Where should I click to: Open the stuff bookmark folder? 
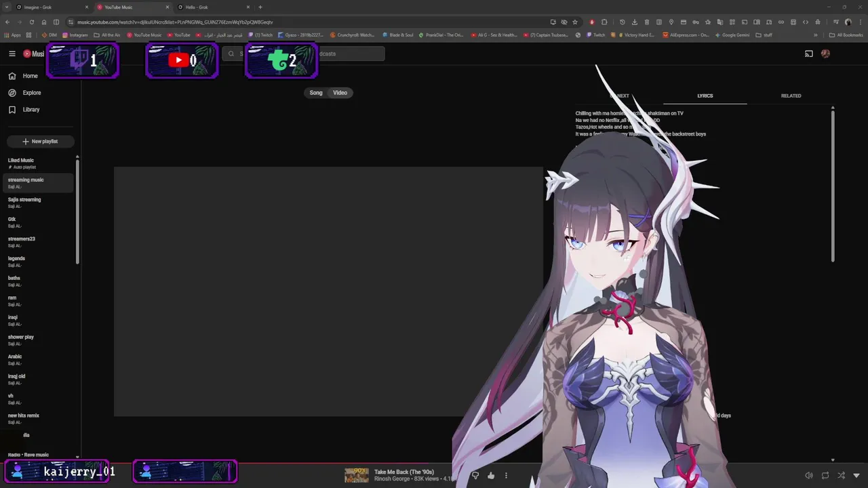coord(764,35)
